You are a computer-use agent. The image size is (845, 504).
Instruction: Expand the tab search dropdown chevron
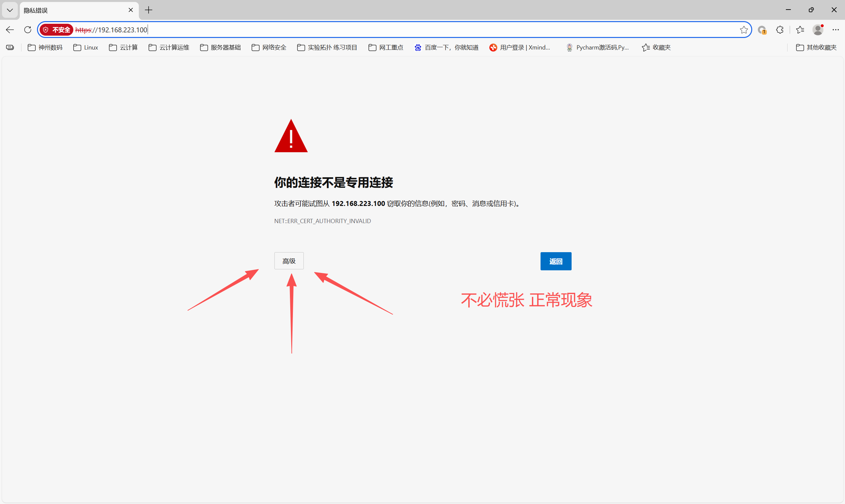pos(10,10)
